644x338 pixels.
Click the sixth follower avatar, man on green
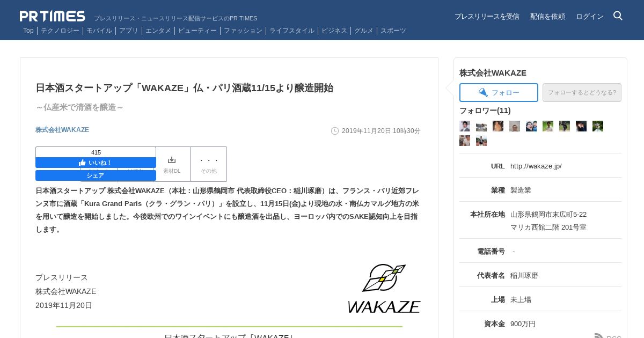548,126
